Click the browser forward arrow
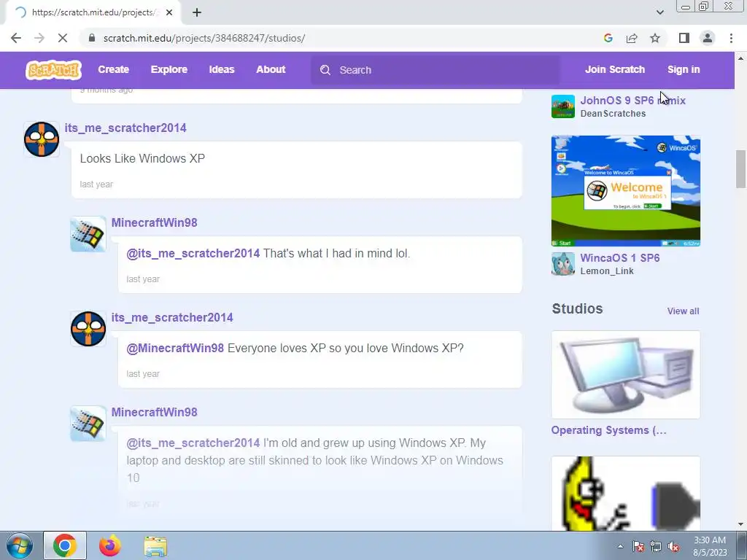747x560 pixels. [39, 38]
